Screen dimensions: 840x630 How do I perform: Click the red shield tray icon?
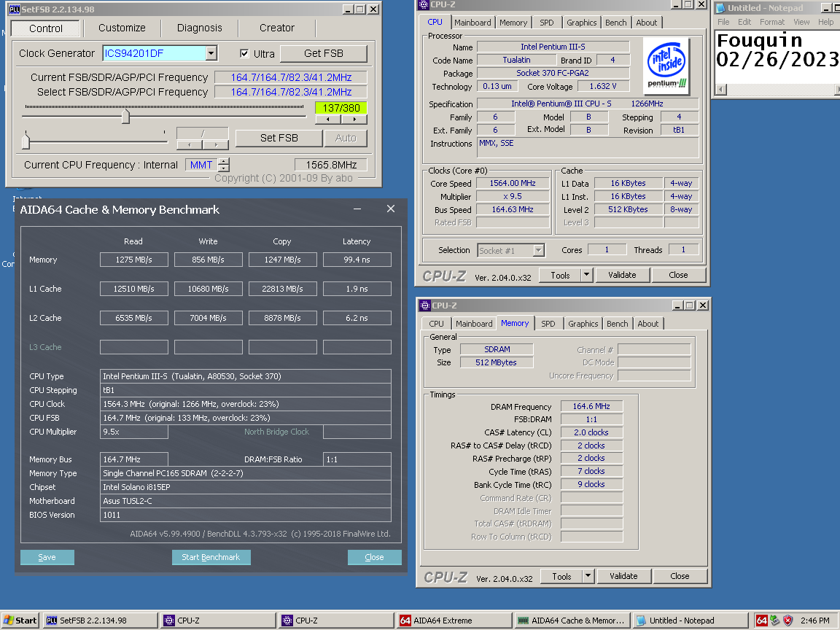[787, 621]
